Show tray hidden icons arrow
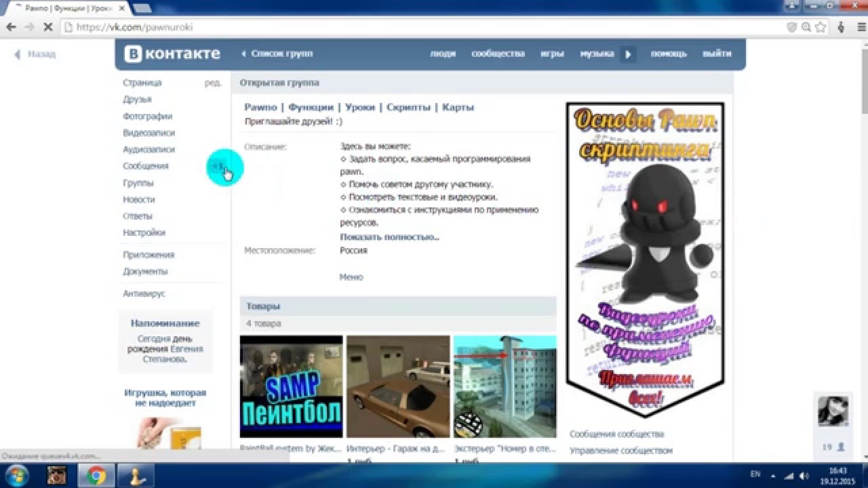Image resolution: width=868 pixels, height=488 pixels. (772, 475)
